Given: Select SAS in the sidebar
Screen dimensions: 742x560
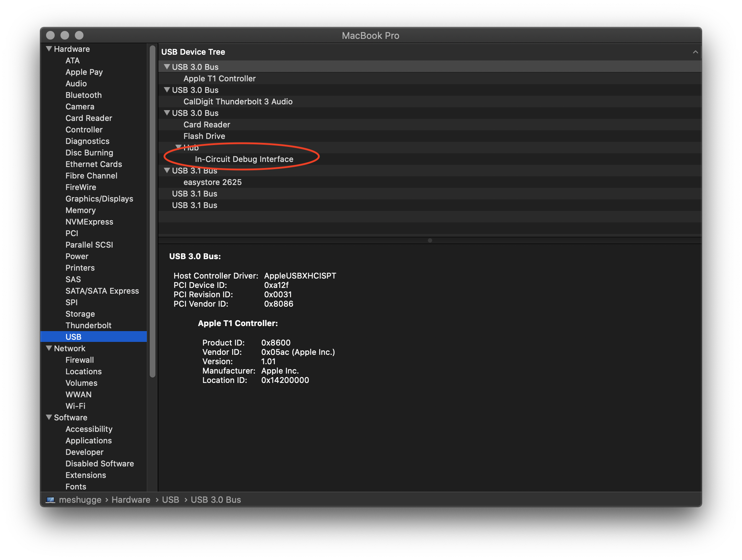Looking at the screenshot, I should (x=73, y=279).
